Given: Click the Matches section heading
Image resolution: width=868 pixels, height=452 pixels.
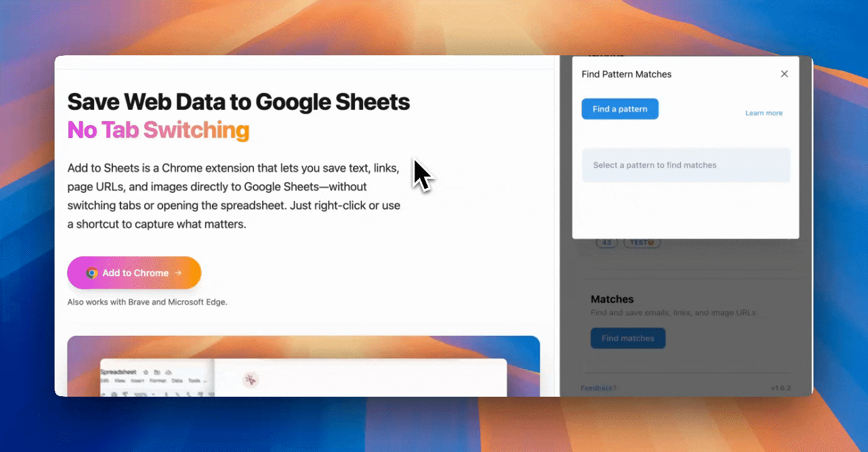Looking at the screenshot, I should pyautogui.click(x=612, y=299).
